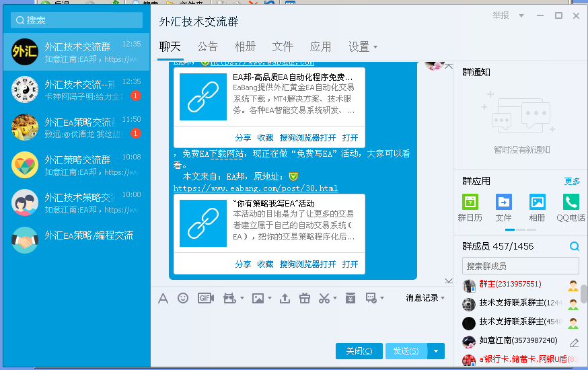This screenshot has width=588, height=370.
Task: Click 分享 on the “你有策略我写EA”活动 card
Action: tap(243, 264)
